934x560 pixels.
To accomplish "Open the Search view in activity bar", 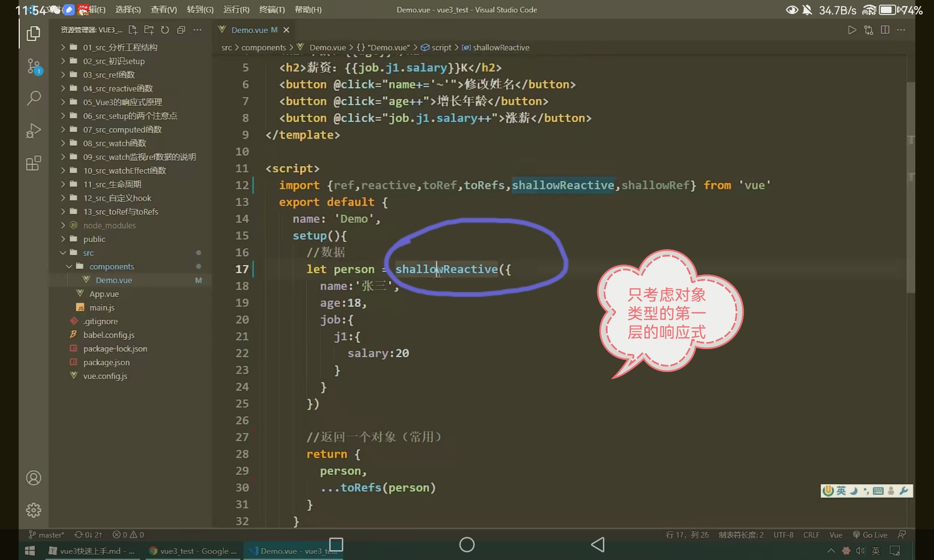I will [33, 98].
